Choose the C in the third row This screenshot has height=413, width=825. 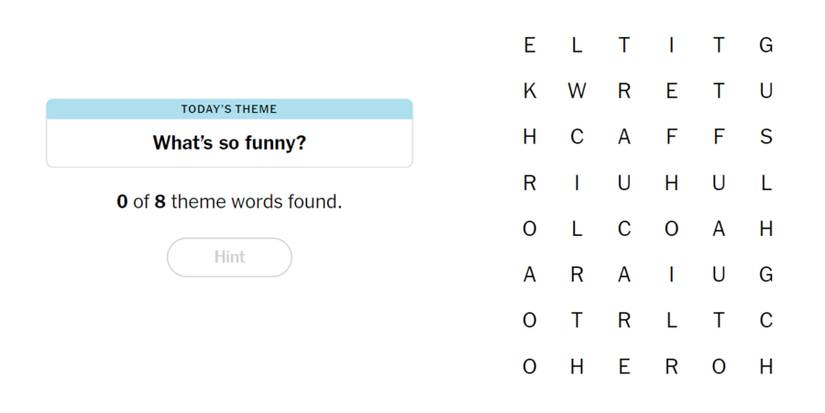(x=577, y=137)
